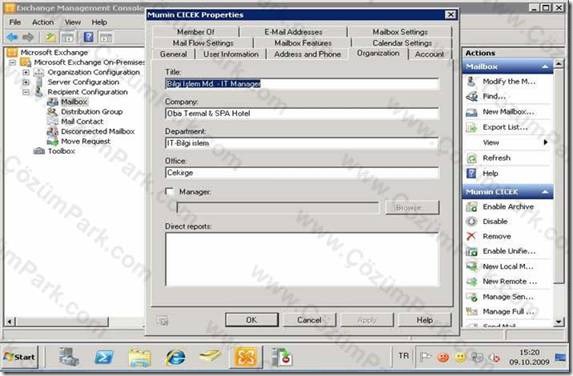573x376 pixels.
Task: Expand Server Configuration node
Action: (x=26, y=82)
